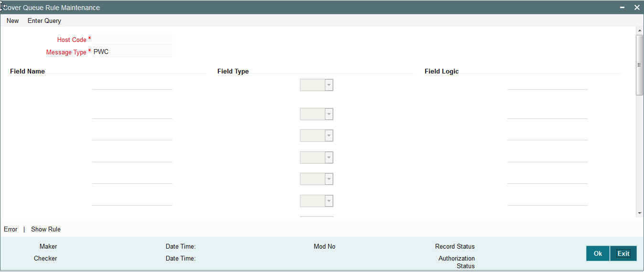Click the scrollbar up arrow
644x272 pixels.
coord(639,31)
